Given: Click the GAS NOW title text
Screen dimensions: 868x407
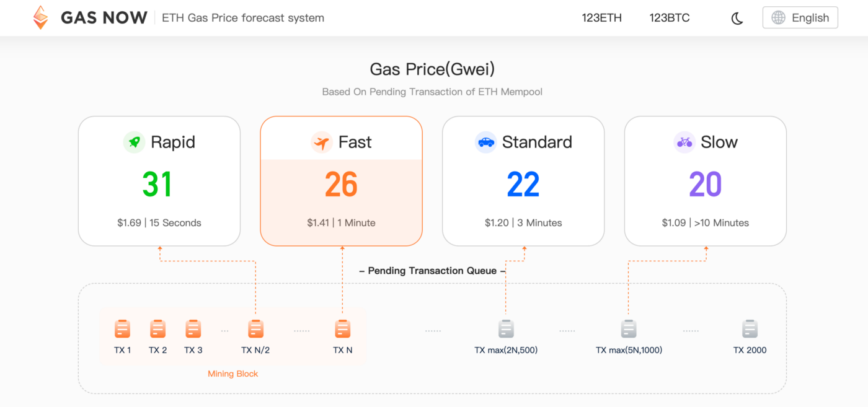Looking at the screenshot, I should click(x=104, y=18).
